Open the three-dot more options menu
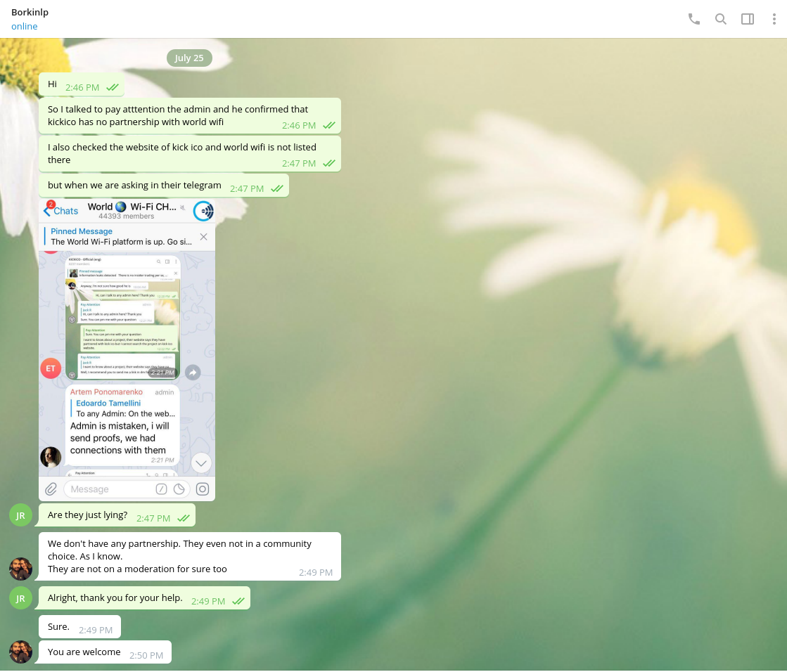This screenshot has height=672, width=787. coord(774,19)
